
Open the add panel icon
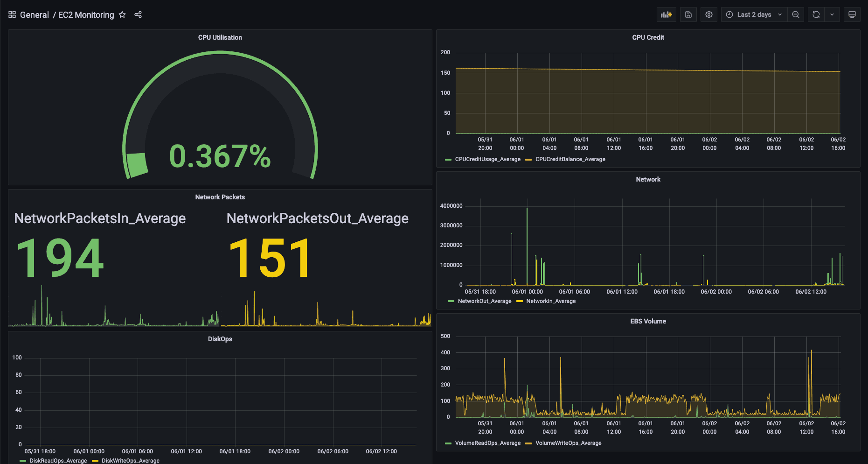[667, 14]
